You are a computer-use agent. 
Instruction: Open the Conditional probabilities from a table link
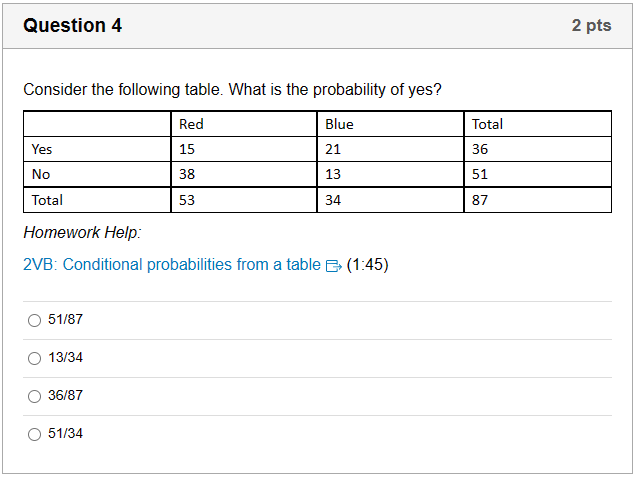[x=172, y=264]
